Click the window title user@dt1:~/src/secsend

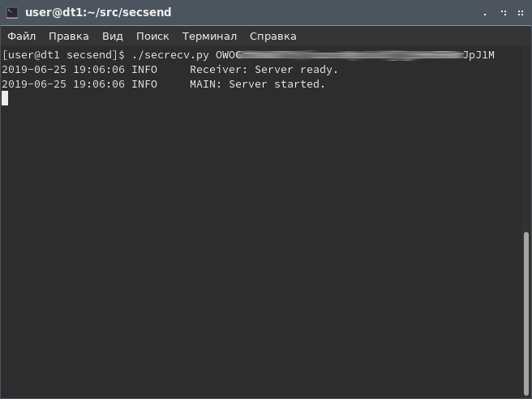(x=98, y=13)
